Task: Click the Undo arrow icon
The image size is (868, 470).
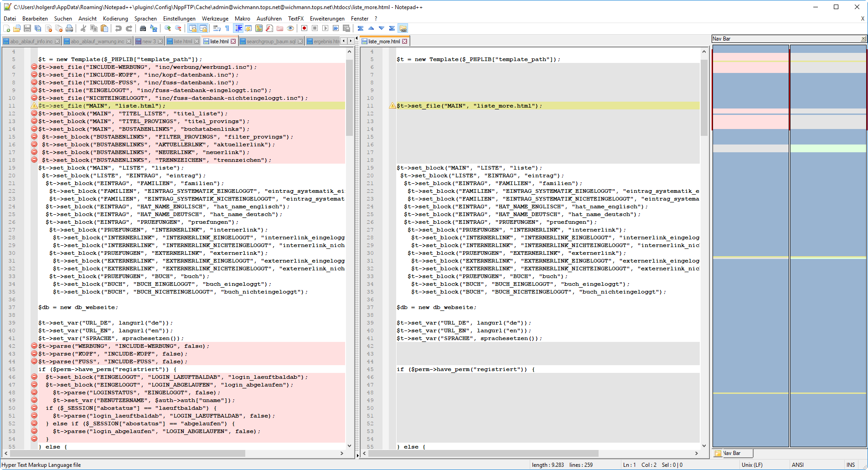Action: [x=119, y=28]
